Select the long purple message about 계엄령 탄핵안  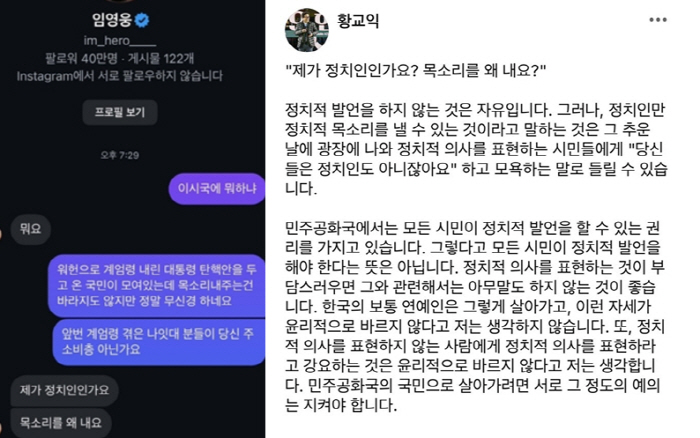coord(157,285)
